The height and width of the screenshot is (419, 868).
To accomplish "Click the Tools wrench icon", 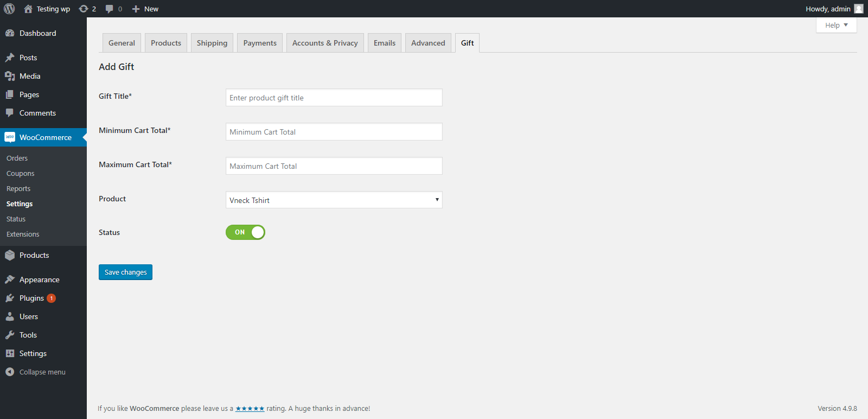I will 10,335.
